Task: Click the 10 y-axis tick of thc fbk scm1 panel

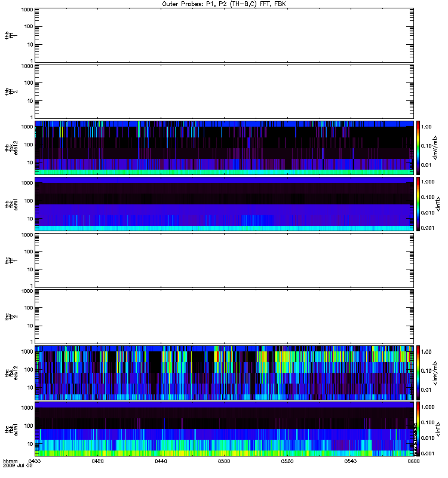Action: click(x=30, y=444)
